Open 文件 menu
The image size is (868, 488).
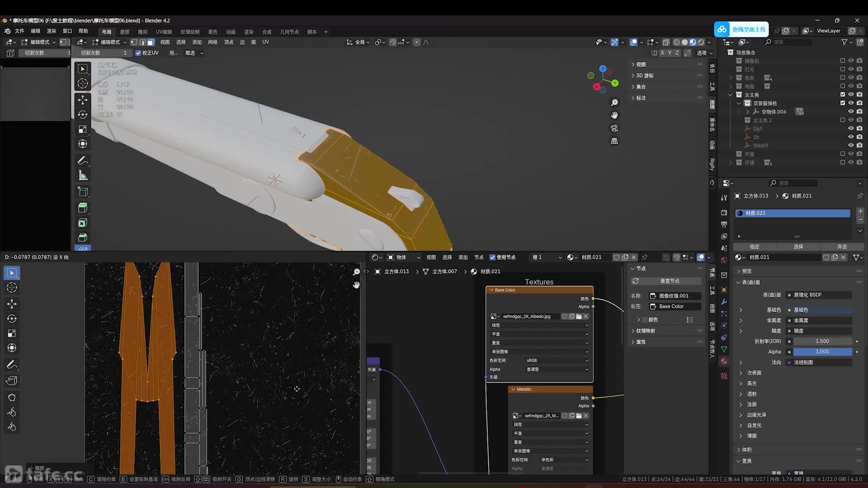(x=19, y=31)
